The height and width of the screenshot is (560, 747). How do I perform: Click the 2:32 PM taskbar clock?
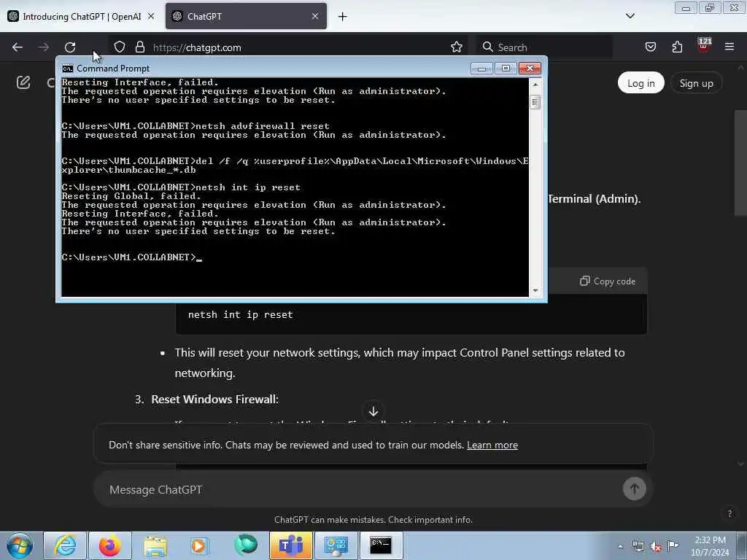click(710, 546)
